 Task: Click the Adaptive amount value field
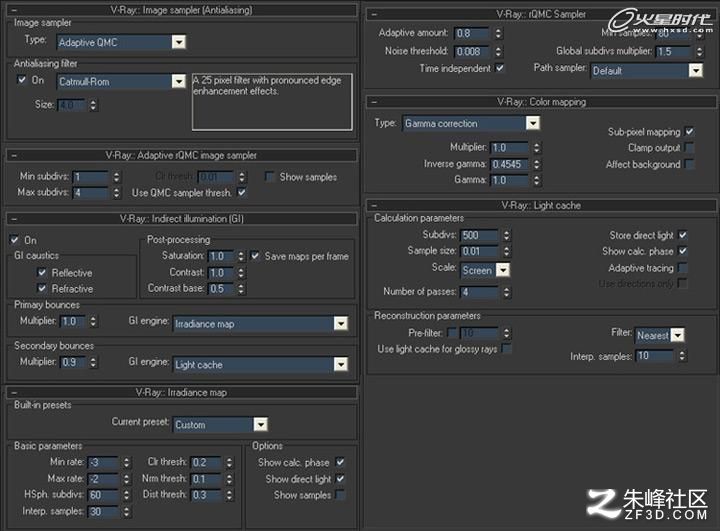click(472, 33)
